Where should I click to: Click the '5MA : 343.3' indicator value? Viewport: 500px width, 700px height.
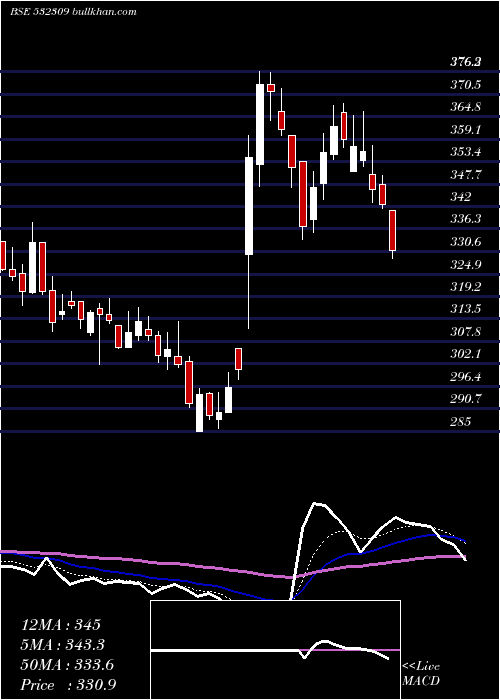(62, 644)
